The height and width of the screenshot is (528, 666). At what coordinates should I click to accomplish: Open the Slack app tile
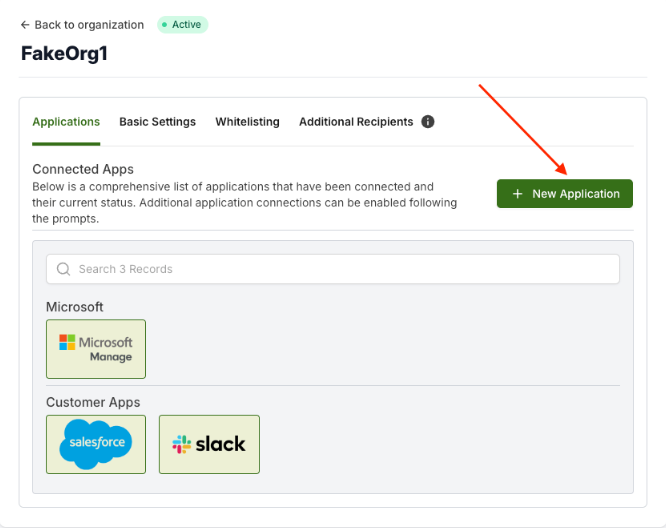pos(209,444)
